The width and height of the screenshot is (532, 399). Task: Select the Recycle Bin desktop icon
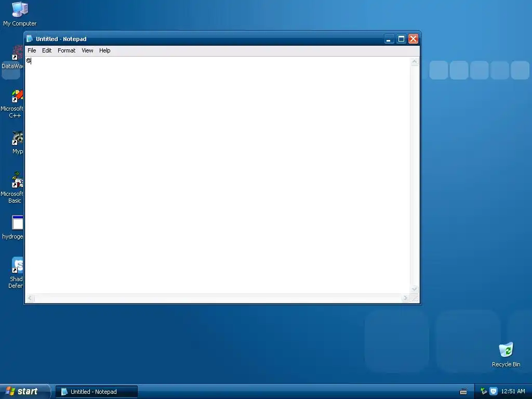(x=506, y=354)
